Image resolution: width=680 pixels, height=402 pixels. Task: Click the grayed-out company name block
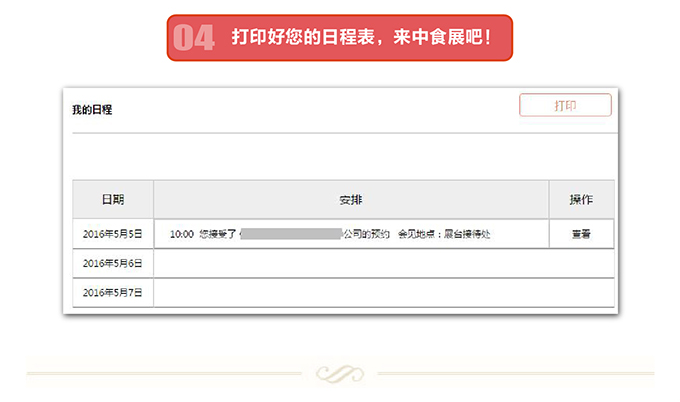tap(291, 234)
